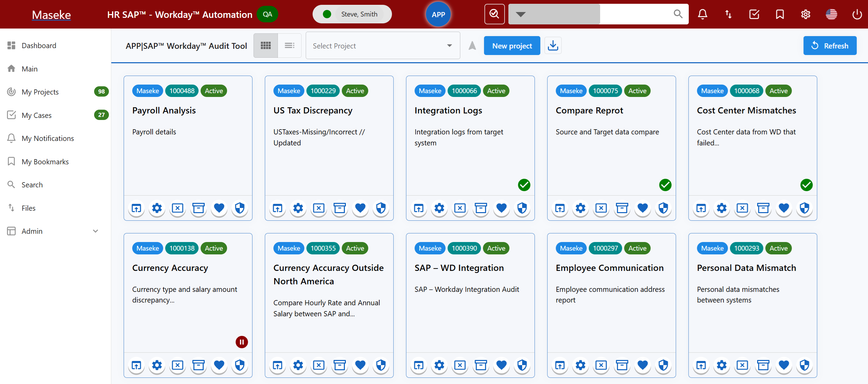The image size is (868, 384).
Task: Switch to list view layout
Action: [x=290, y=45]
